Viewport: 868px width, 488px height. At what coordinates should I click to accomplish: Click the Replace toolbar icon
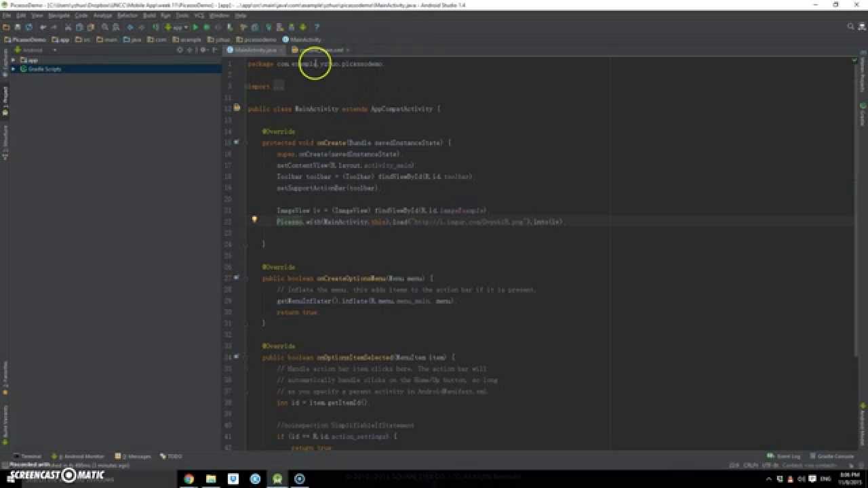116,27
